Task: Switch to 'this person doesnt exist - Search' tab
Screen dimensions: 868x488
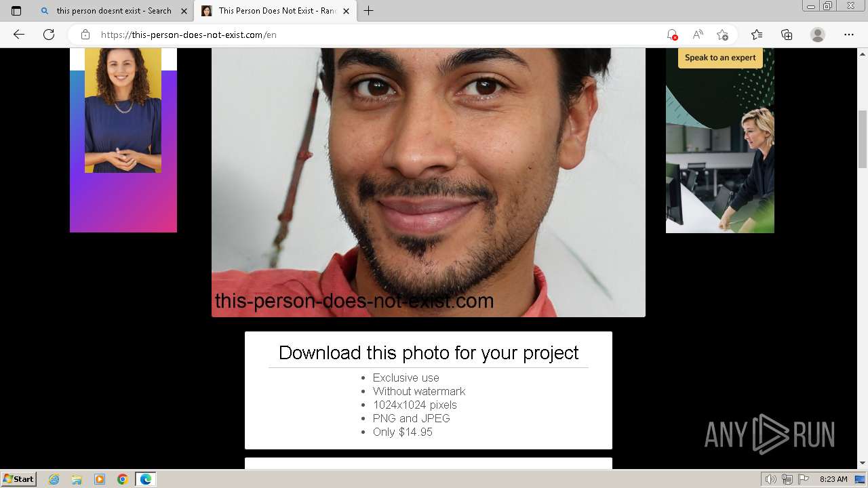Action: tap(113, 11)
